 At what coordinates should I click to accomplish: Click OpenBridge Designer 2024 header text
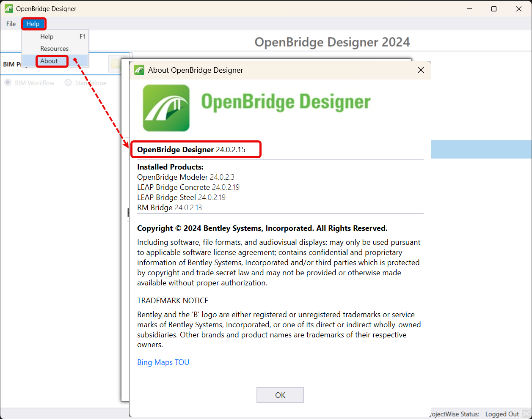[332, 42]
